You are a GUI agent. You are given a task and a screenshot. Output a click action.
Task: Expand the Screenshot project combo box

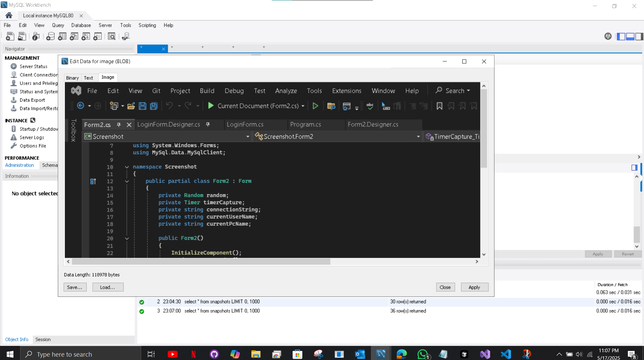tap(248, 136)
